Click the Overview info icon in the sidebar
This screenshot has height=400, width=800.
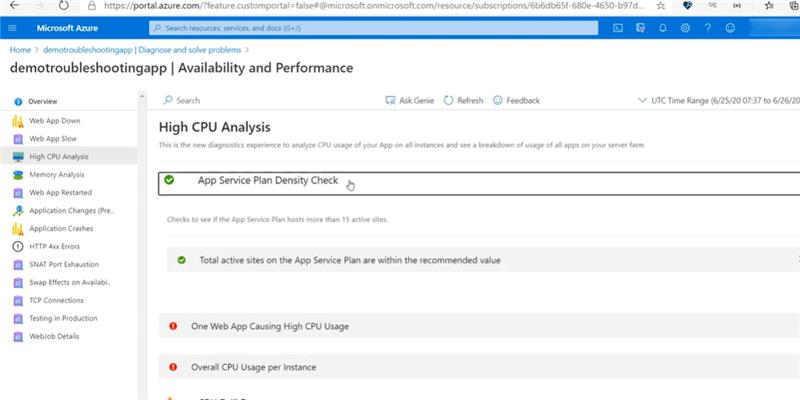(x=18, y=102)
